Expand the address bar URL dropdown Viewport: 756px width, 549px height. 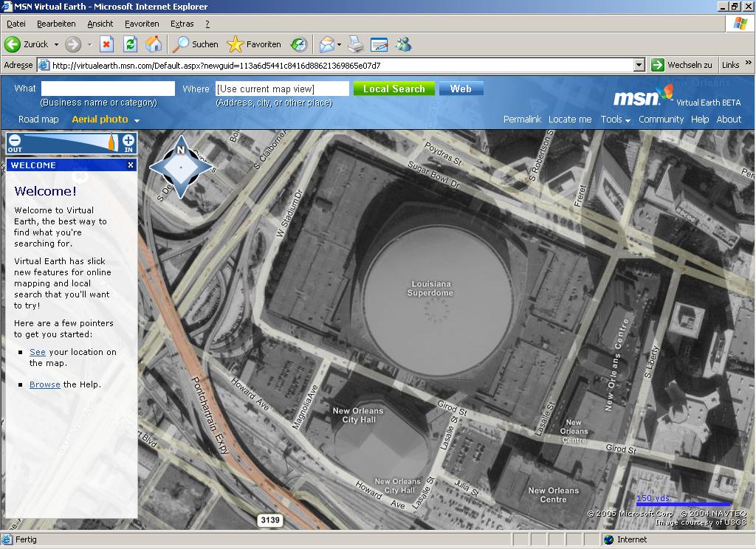[639, 65]
